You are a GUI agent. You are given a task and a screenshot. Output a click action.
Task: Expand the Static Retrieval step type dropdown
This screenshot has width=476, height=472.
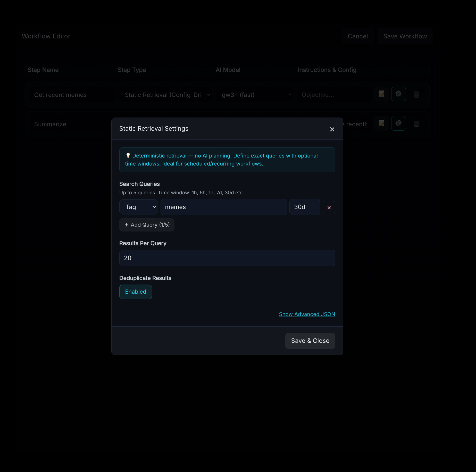(165, 95)
